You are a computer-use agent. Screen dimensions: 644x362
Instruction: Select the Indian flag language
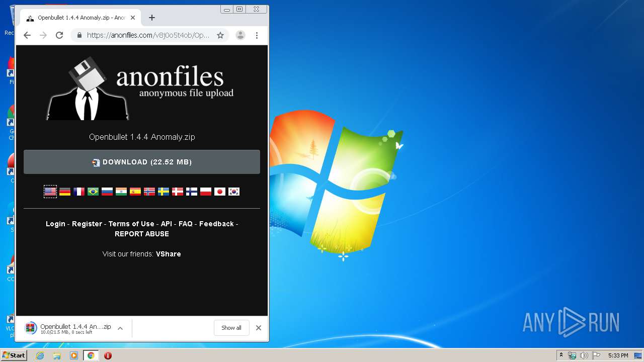click(x=121, y=192)
